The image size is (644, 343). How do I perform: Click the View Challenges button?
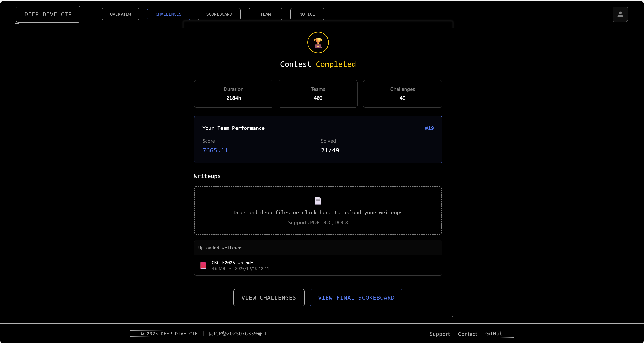269,297
